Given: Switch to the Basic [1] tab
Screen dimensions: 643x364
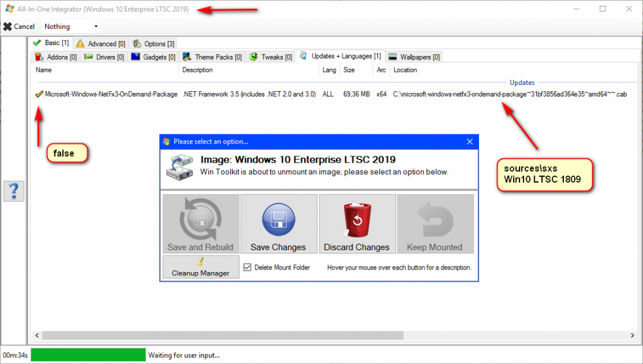Looking at the screenshot, I should coord(51,42).
